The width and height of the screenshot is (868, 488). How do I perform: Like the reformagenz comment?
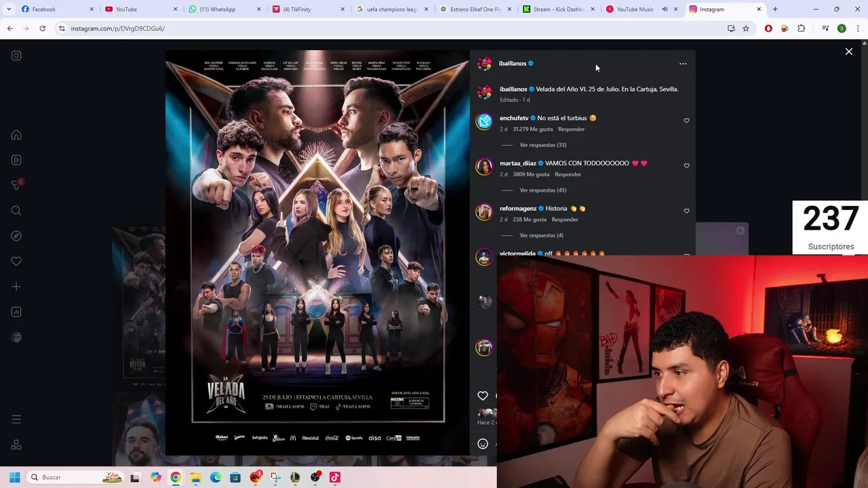(686, 211)
